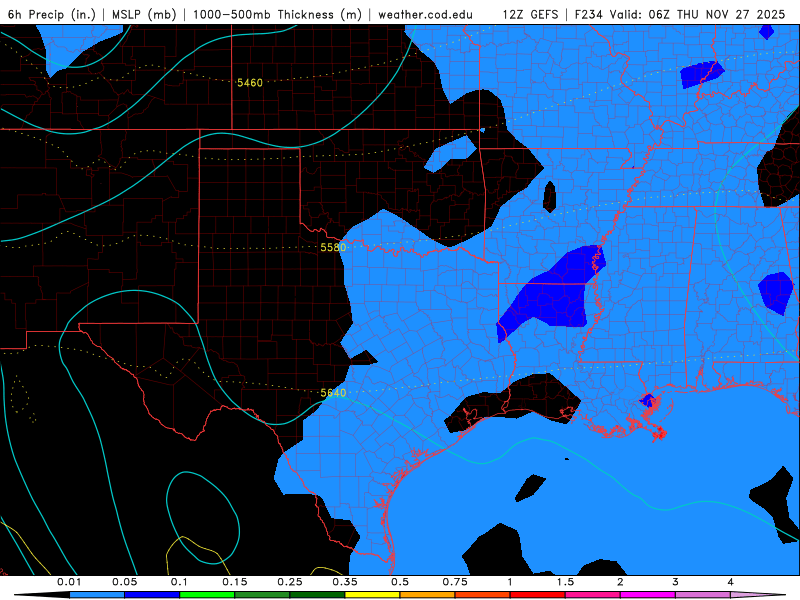This screenshot has width=800, height=600.
Task: Click the 0.25 legend value
Action: click(290, 582)
